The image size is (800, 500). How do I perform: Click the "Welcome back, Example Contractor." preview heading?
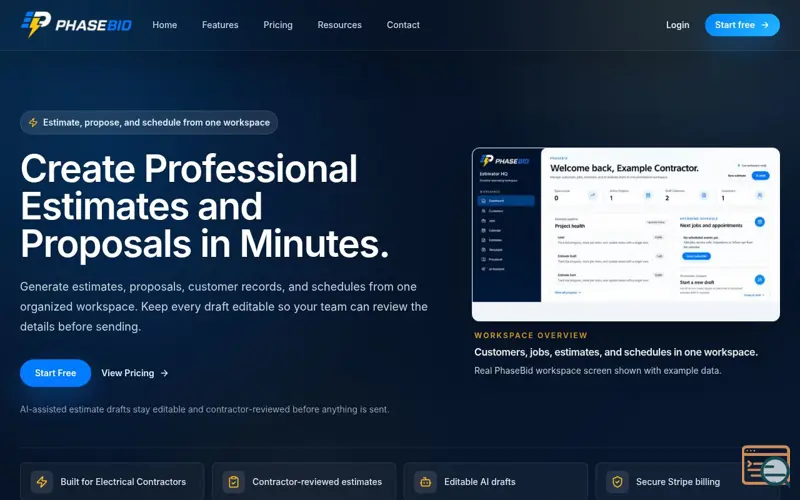pos(624,168)
